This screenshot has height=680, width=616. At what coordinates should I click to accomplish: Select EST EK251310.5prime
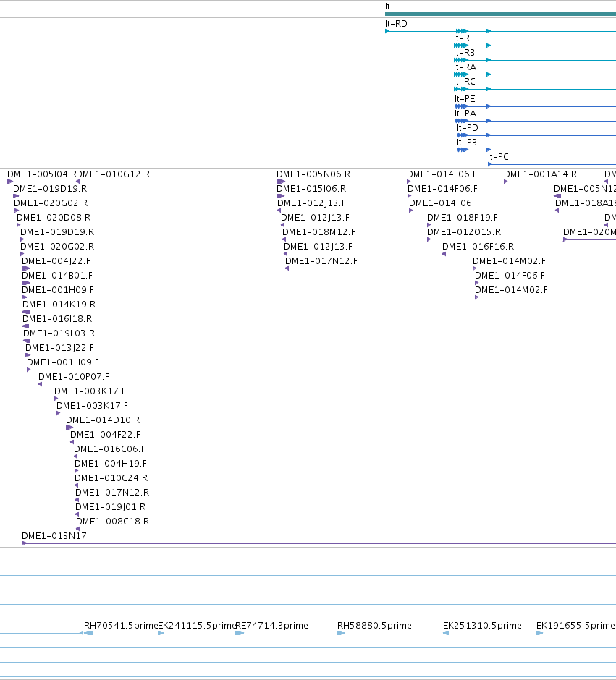pos(482,625)
